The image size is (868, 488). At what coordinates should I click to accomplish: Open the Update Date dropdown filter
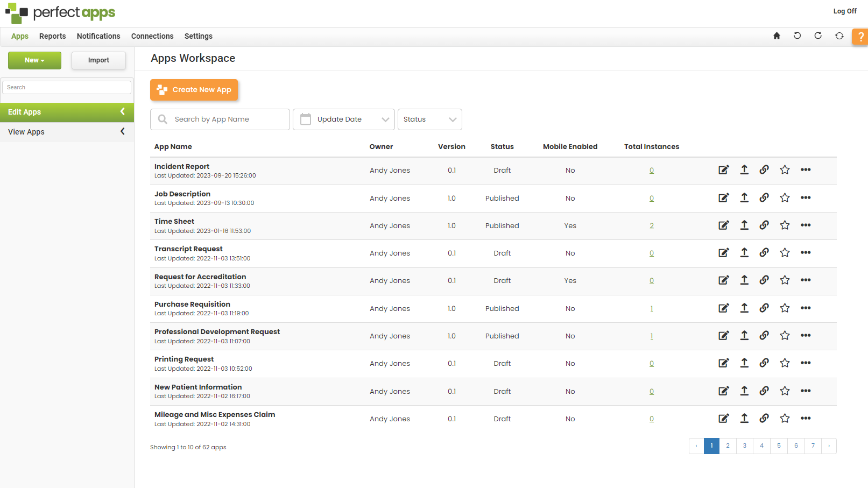pyautogui.click(x=344, y=119)
